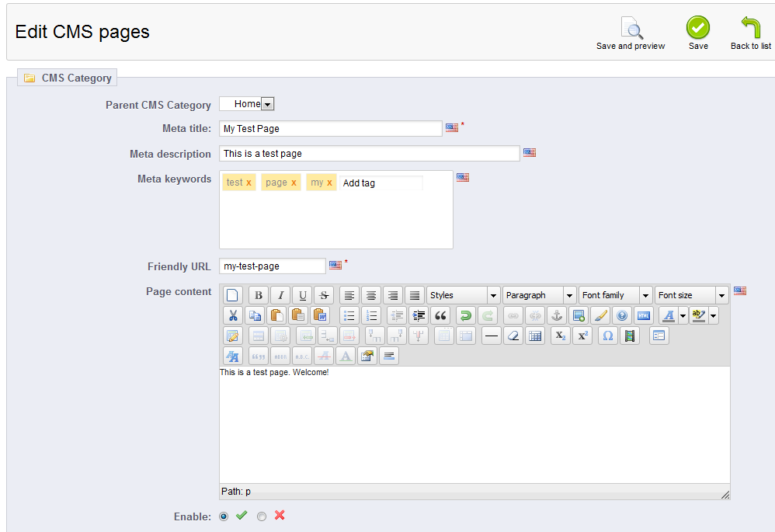Viewport: 775px width, 532px height.
Task: Apply underline formatting in the editor
Action: coord(302,295)
